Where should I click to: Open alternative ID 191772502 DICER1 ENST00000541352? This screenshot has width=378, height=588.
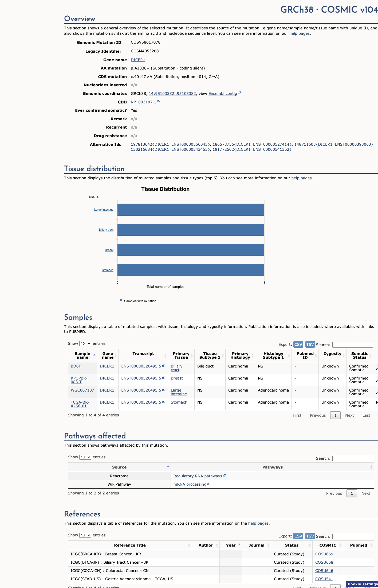click(252, 149)
